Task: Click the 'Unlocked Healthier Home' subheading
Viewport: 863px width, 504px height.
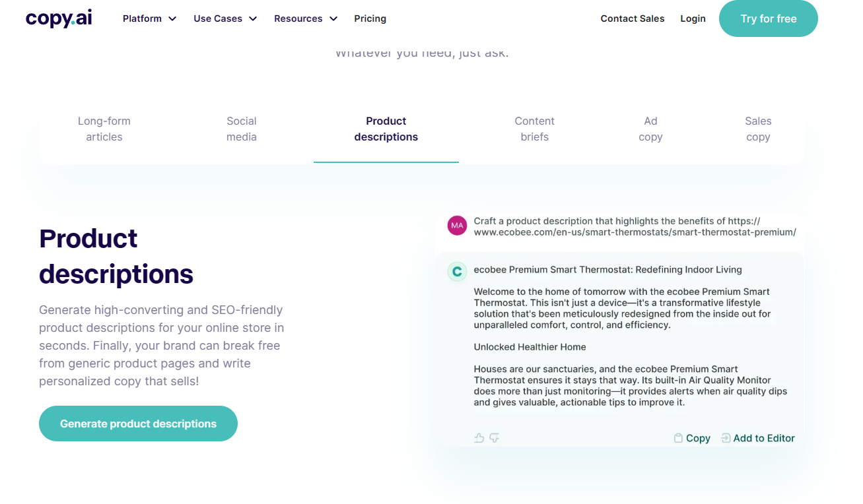Action: tap(530, 347)
